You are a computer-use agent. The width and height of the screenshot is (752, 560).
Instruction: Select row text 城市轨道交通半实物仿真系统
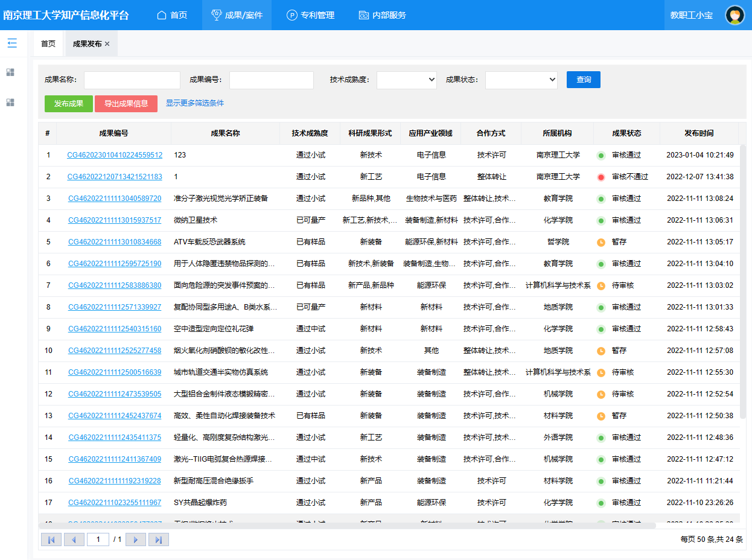point(221,372)
